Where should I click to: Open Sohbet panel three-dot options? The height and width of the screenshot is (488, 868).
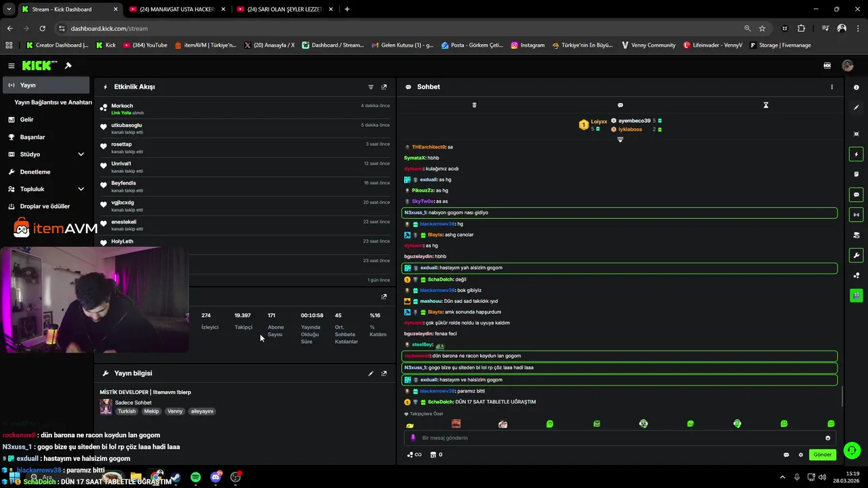[x=832, y=87]
